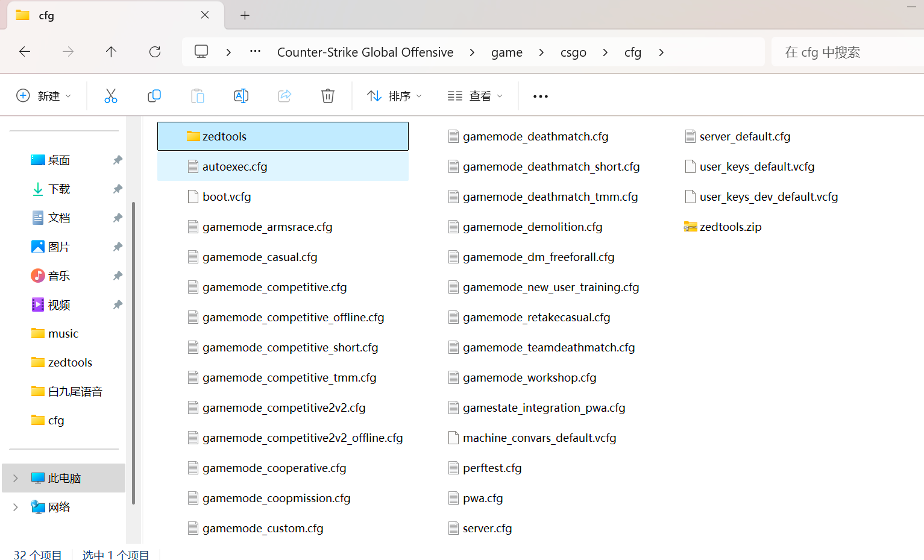Click Counter-Strike Global Offensive breadcrumb
The width and height of the screenshot is (924, 560).
click(x=365, y=52)
